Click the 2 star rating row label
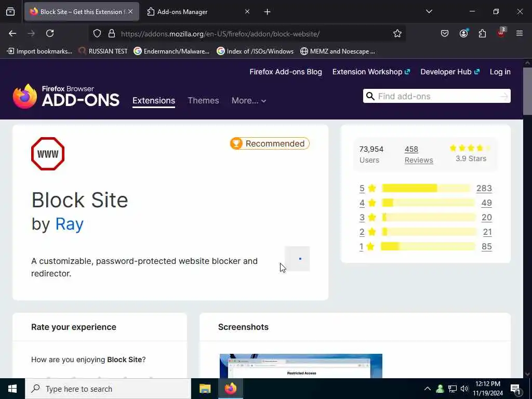The image size is (532, 399). point(368,232)
